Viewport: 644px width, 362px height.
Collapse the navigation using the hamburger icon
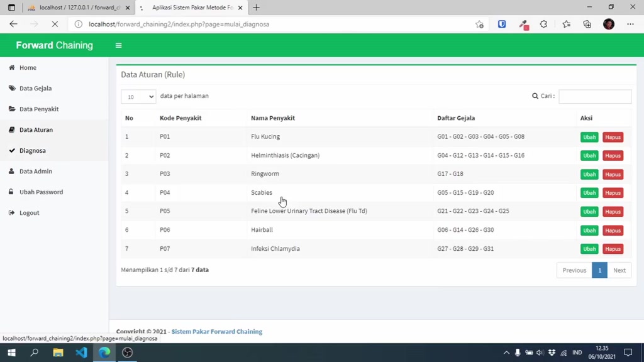point(118,45)
